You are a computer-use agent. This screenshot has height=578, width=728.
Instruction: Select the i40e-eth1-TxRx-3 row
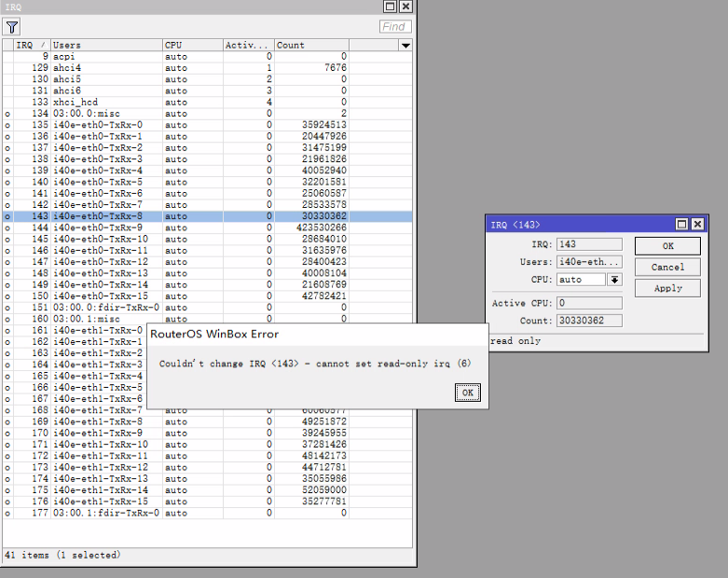75,365
